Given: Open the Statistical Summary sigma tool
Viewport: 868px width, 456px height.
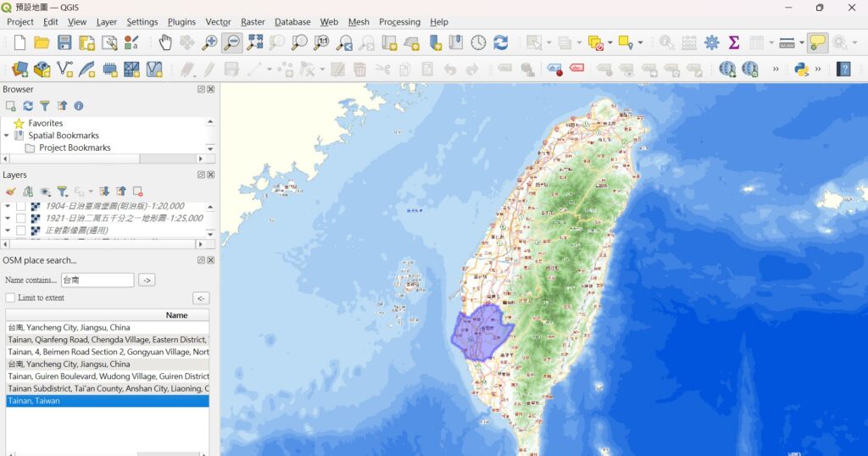Looking at the screenshot, I should coord(734,42).
